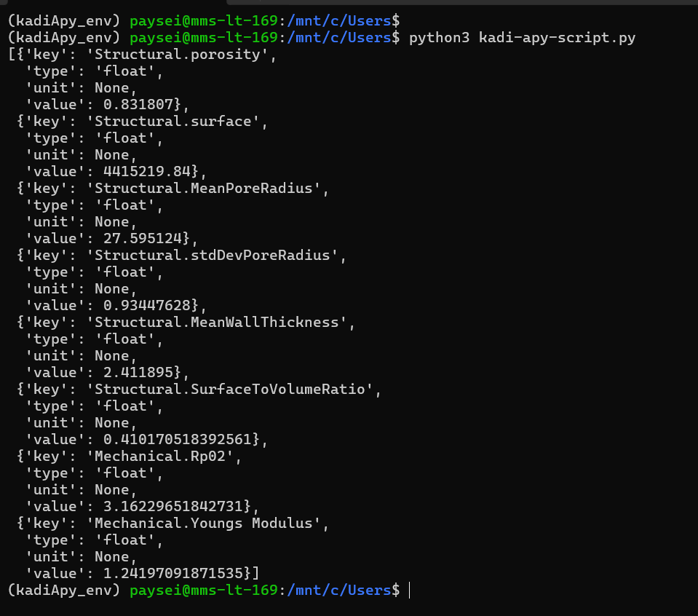The width and height of the screenshot is (698, 616).
Task: Click the 'Structural.MeanPoreRadius' key string
Action: point(204,189)
